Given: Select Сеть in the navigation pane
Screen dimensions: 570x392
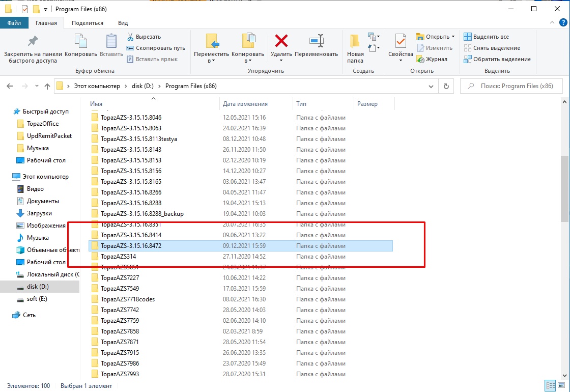Looking at the screenshot, I should click(29, 315).
